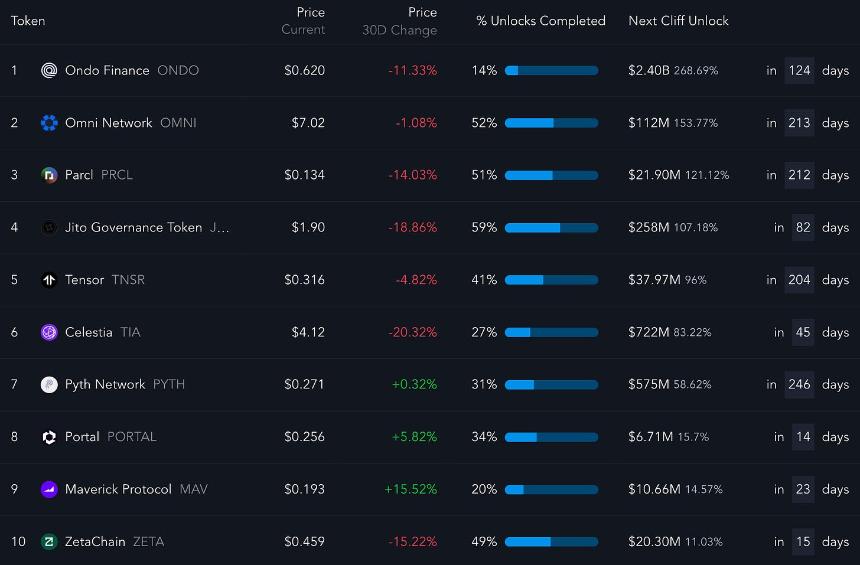This screenshot has height=565, width=860.
Task: Click the $10.66M cliff unlock value
Action: [654, 489]
